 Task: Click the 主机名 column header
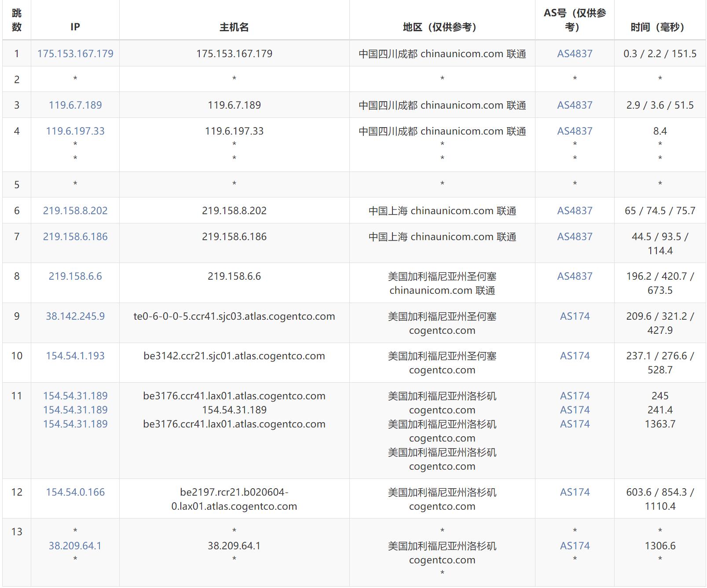coord(234,27)
